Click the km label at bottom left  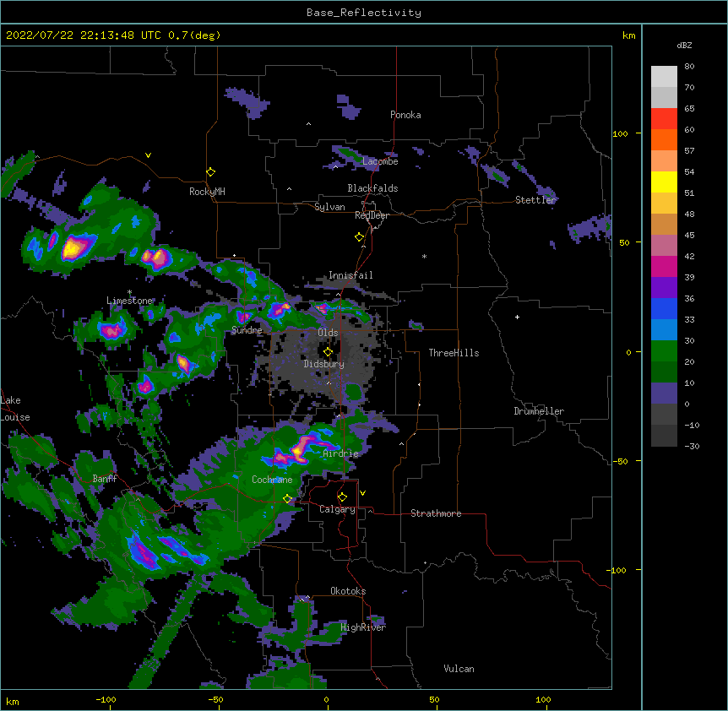(13, 702)
